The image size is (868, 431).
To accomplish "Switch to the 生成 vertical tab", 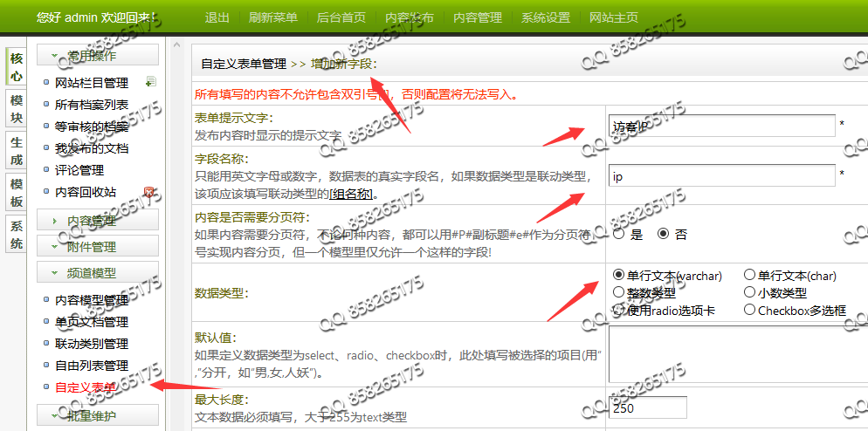I will click(17, 151).
